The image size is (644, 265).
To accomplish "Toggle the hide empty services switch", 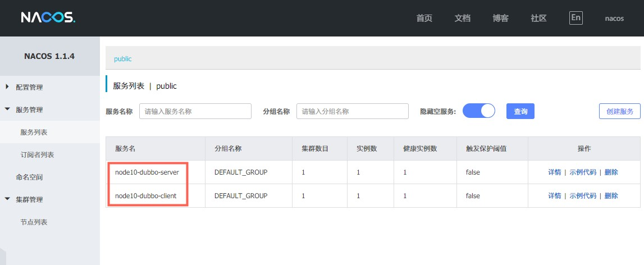I will (x=478, y=111).
